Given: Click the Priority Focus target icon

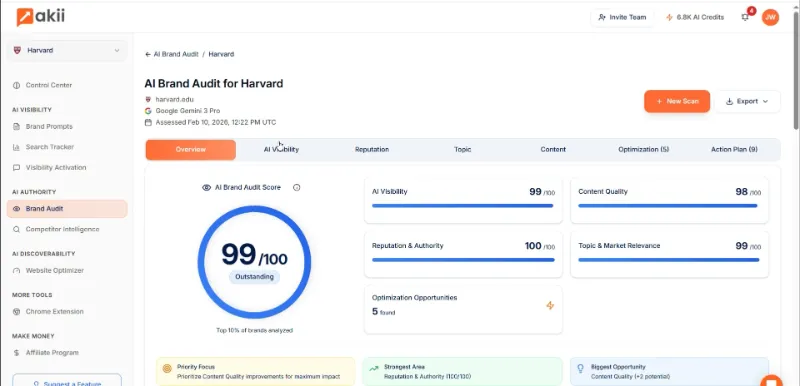Looking at the screenshot, I should 167,368.
